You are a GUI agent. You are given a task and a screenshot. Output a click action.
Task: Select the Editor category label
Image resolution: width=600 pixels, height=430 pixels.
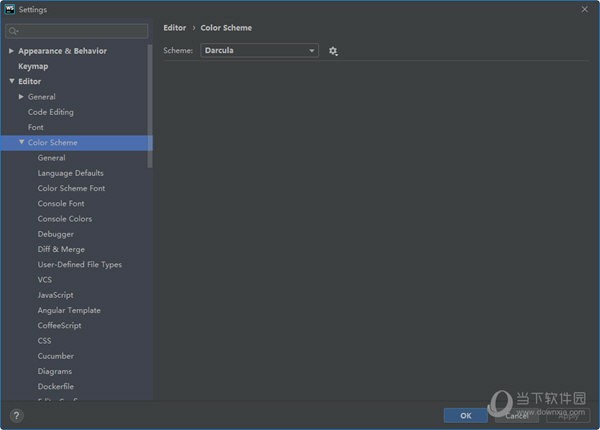[29, 81]
